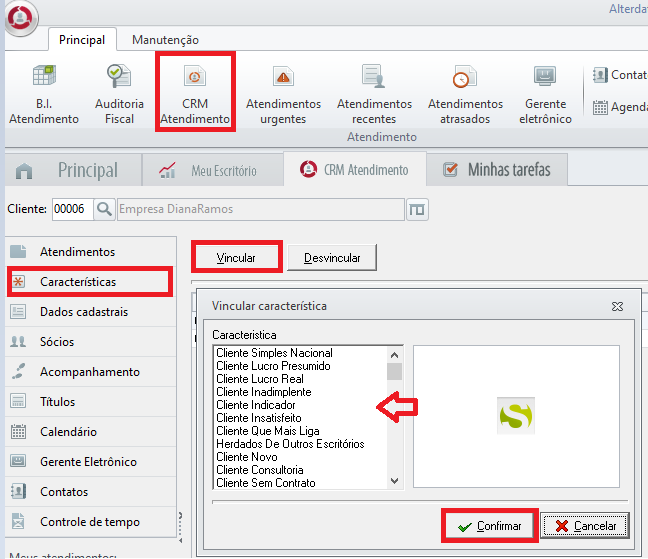648x559 pixels.
Task: Show Atendimentos urgentes
Action: click(283, 94)
